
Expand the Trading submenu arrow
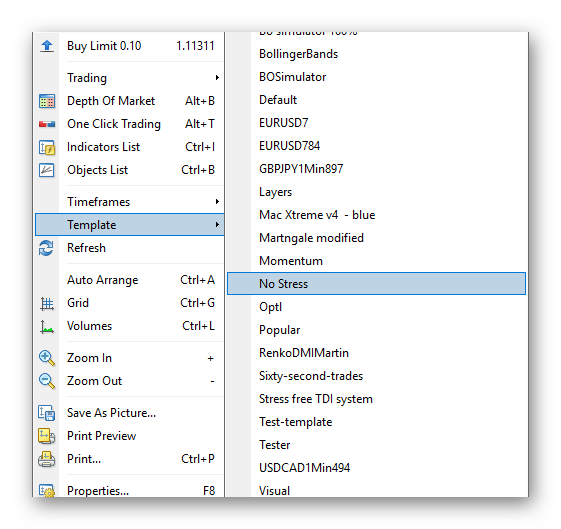(x=217, y=78)
